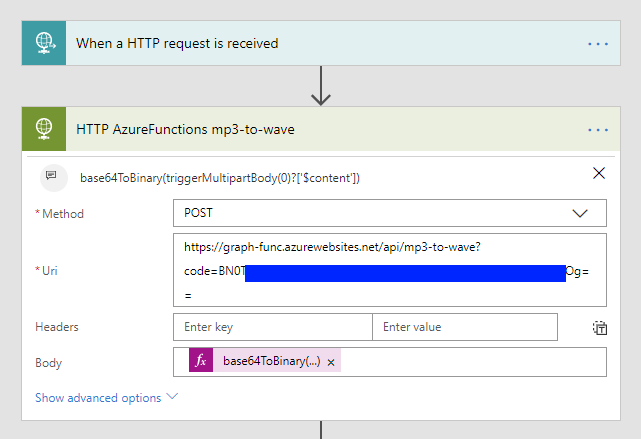Click the comment speech bubble icon
This screenshot has width=641, height=439.
tap(51, 177)
